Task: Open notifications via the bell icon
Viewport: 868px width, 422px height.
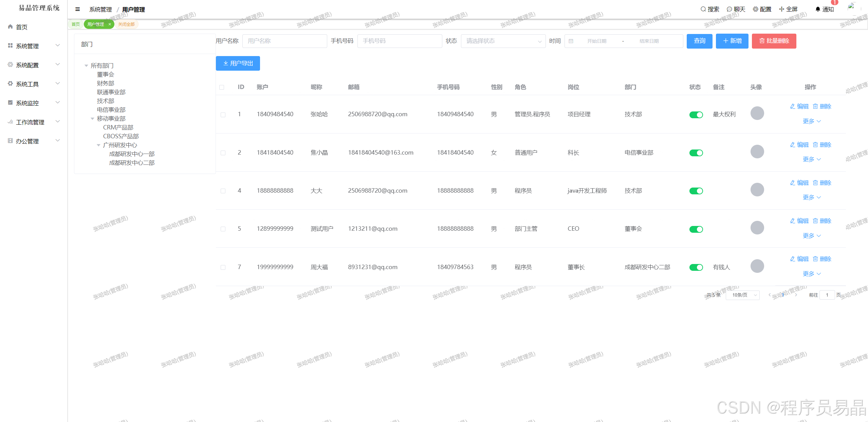Action: tap(818, 9)
